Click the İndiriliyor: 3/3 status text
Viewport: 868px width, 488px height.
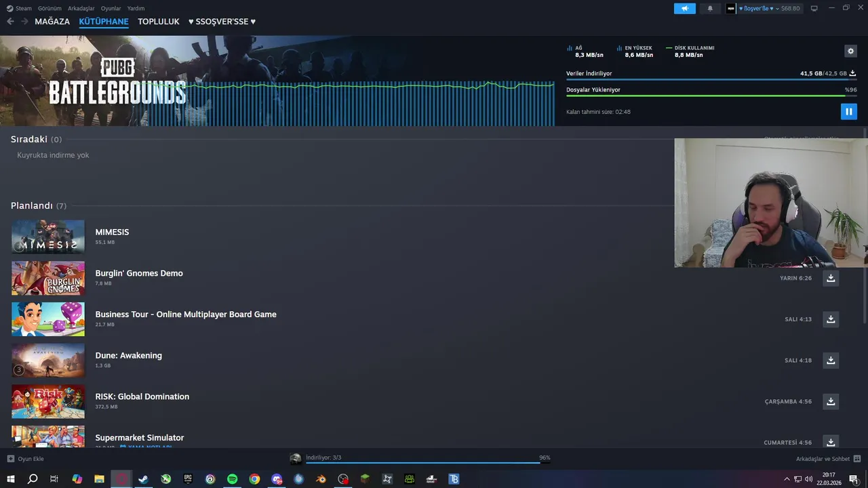[323, 457]
